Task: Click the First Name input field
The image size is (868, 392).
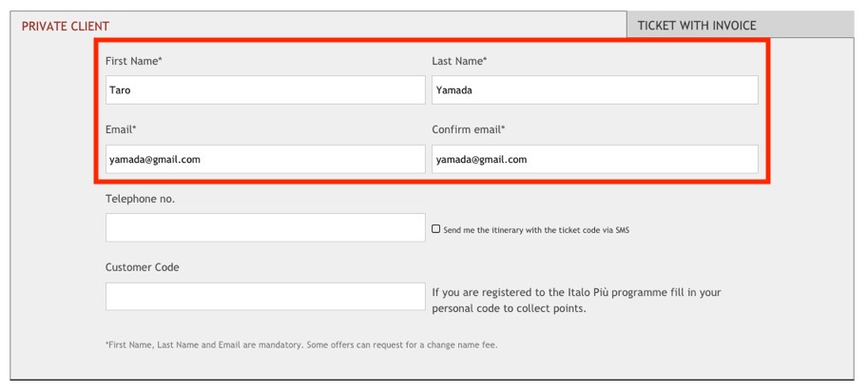Action: point(265,90)
